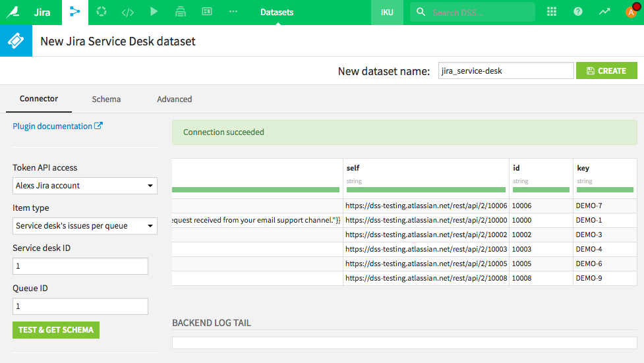Image resolution: width=644 pixels, height=363 pixels.
Task: Open the Token API access dropdown
Action: 85,186
